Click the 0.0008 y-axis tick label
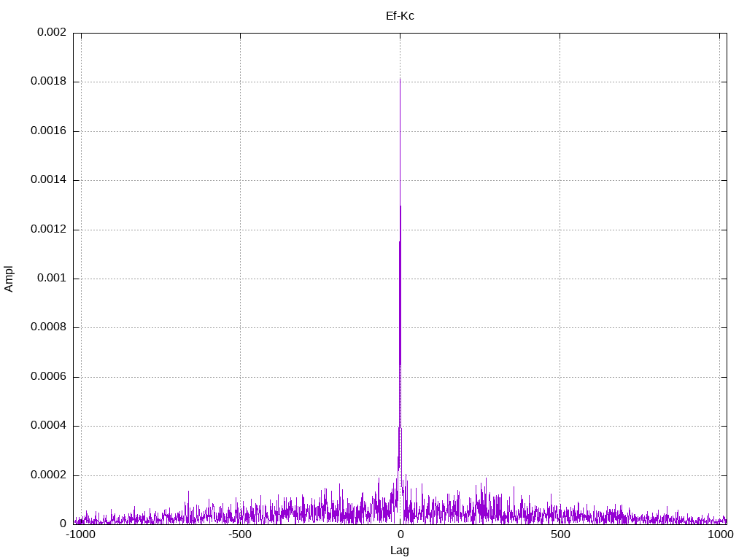 [x=48, y=327]
